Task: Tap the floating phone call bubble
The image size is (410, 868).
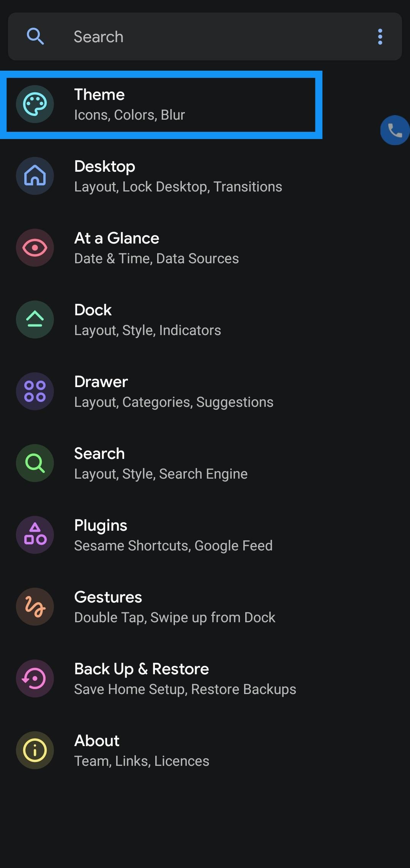Action: (395, 130)
